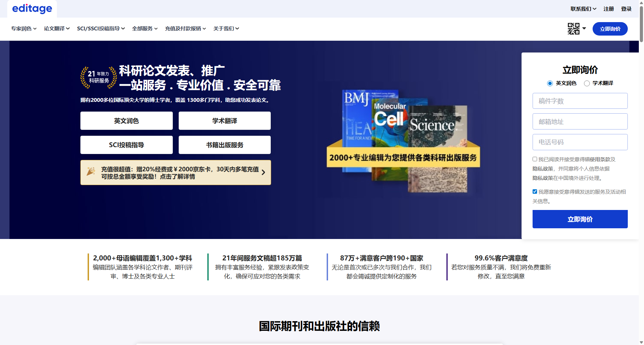Focus the 稿件字数 input field
This screenshot has width=644, height=345.
580,101
